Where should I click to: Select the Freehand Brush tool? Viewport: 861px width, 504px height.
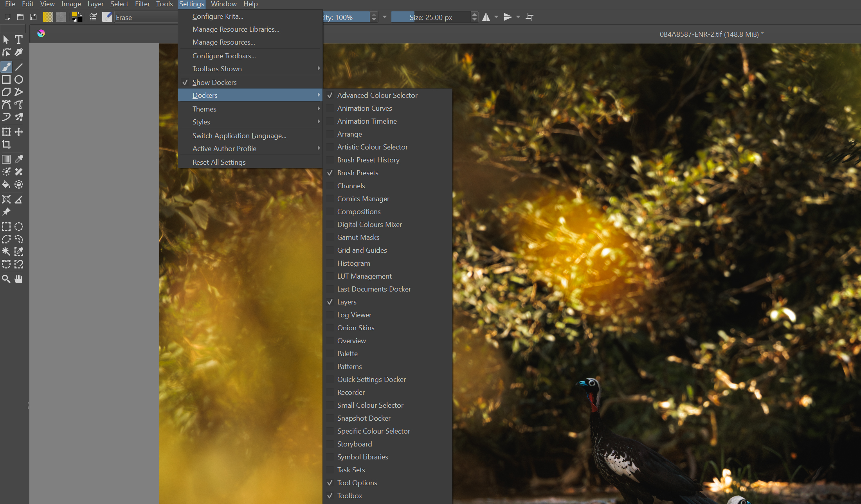coord(6,67)
